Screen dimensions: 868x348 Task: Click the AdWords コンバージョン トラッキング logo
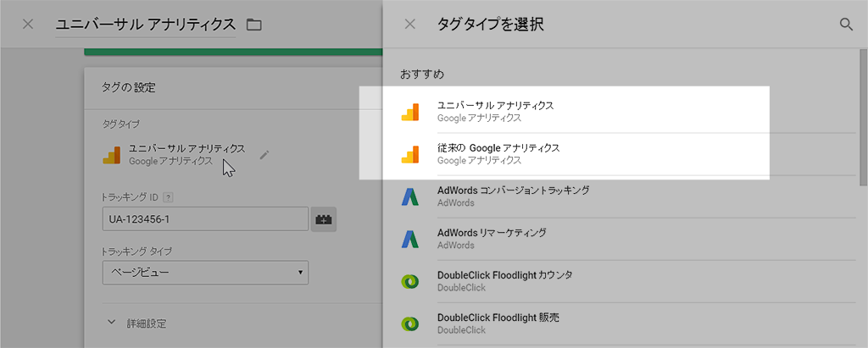coord(410,196)
